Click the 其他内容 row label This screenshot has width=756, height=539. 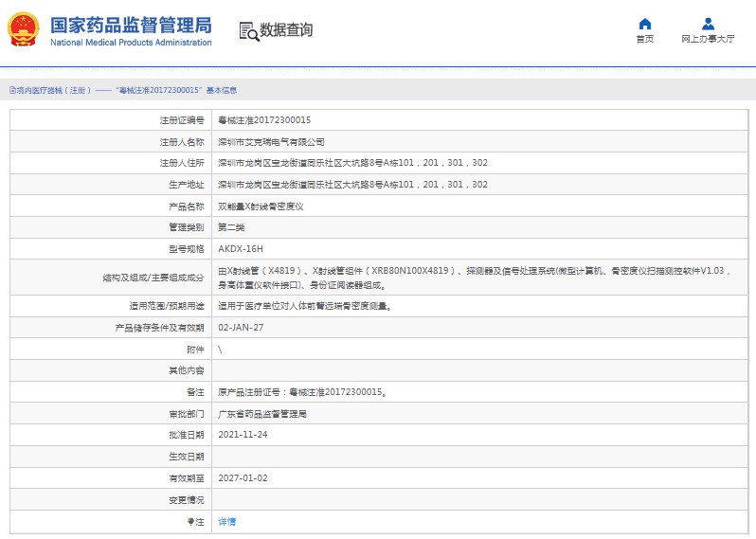click(187, 370)
